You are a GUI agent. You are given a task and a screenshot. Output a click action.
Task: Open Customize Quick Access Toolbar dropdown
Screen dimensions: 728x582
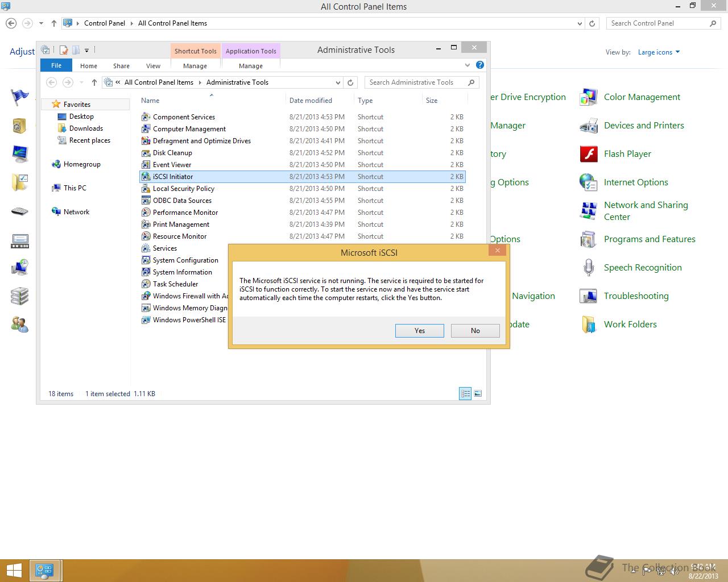(86, 50)
